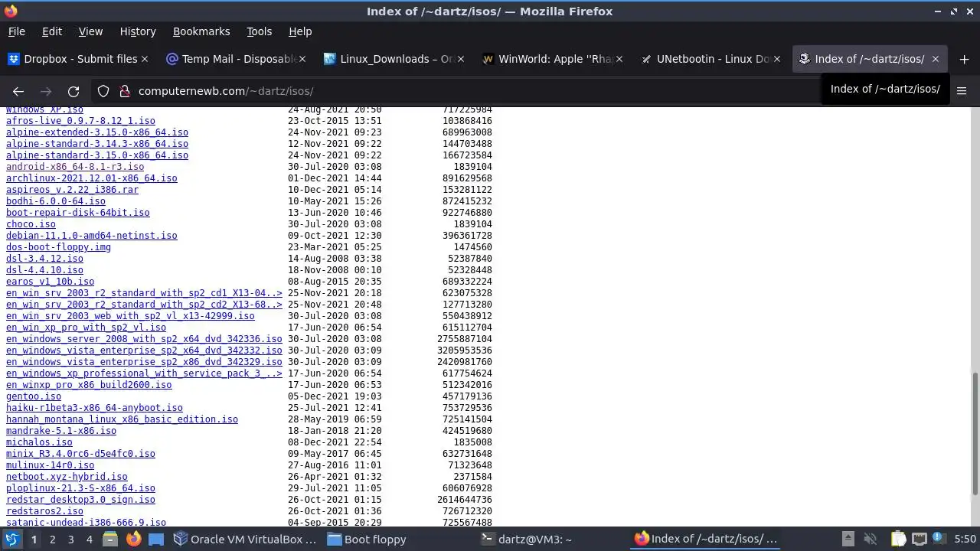Screen dimensions: 980x551
Task: Download boot-repair-disk-64bit.iso
Action: 78,213
